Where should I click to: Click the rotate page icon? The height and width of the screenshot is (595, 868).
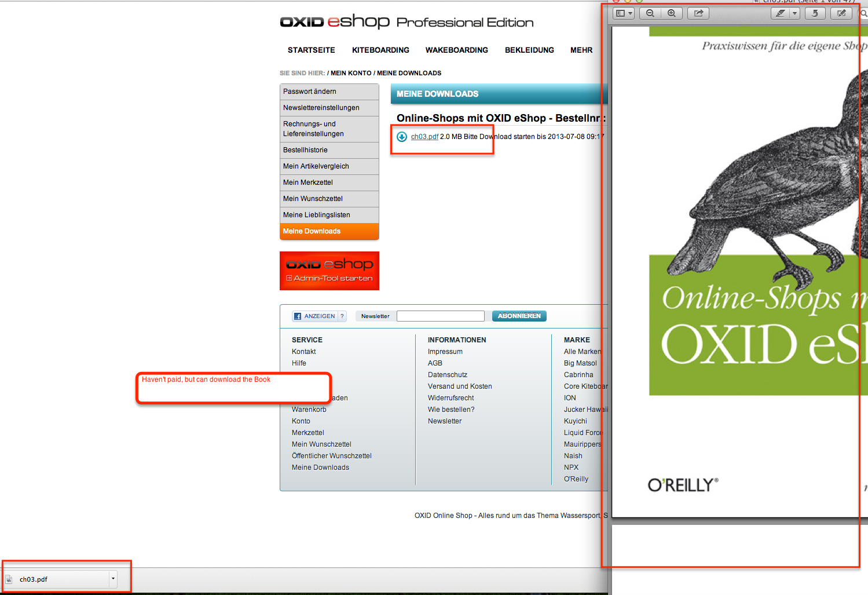click(x=815, y=13)
